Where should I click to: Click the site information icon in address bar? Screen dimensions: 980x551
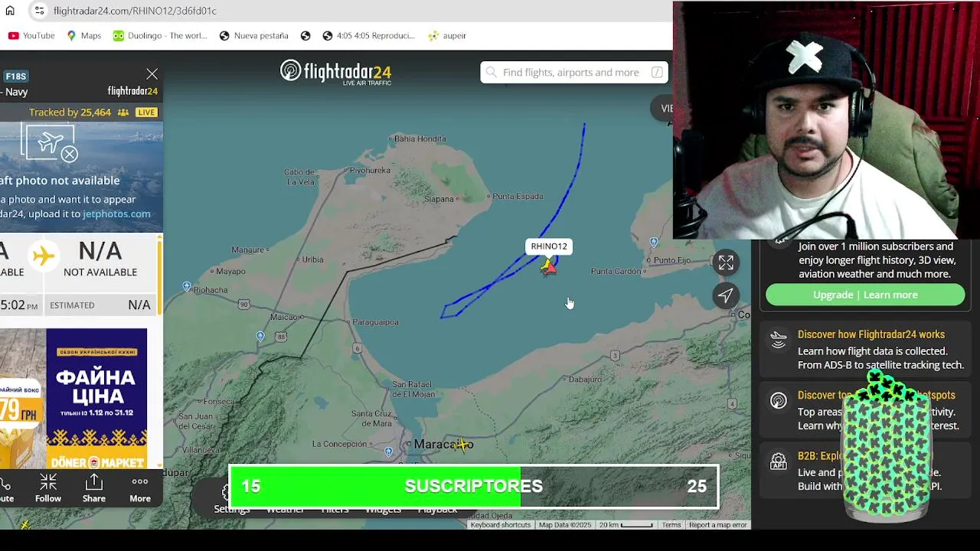(39, 11)
